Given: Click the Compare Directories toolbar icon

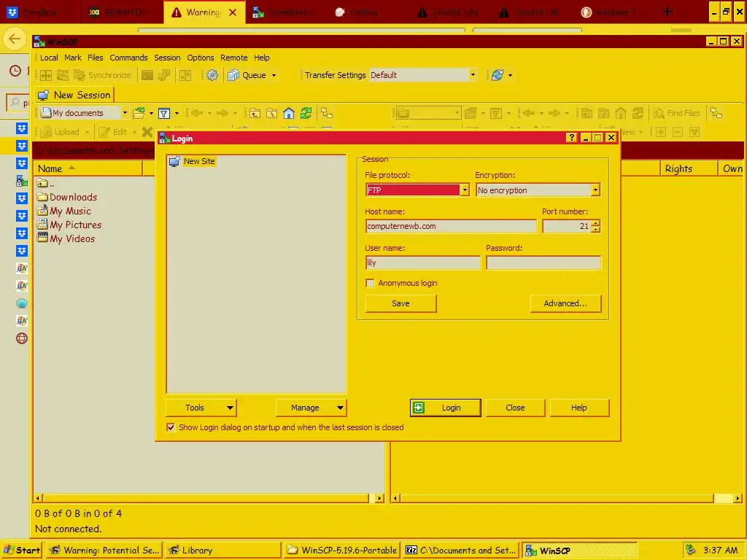Looking at the screenshot, I should (x=46, y=75).
